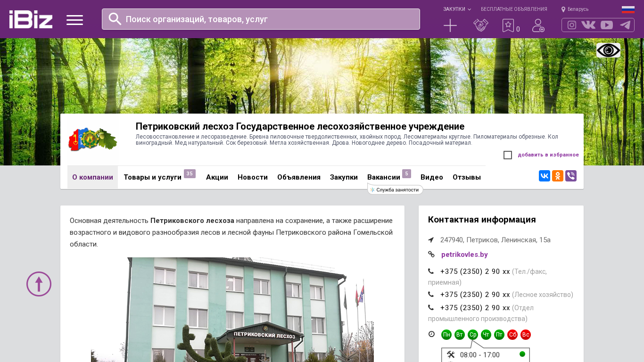Open the Видео tab
The width and height of the screenshot is (644, 362).
(x=432, y=177)
